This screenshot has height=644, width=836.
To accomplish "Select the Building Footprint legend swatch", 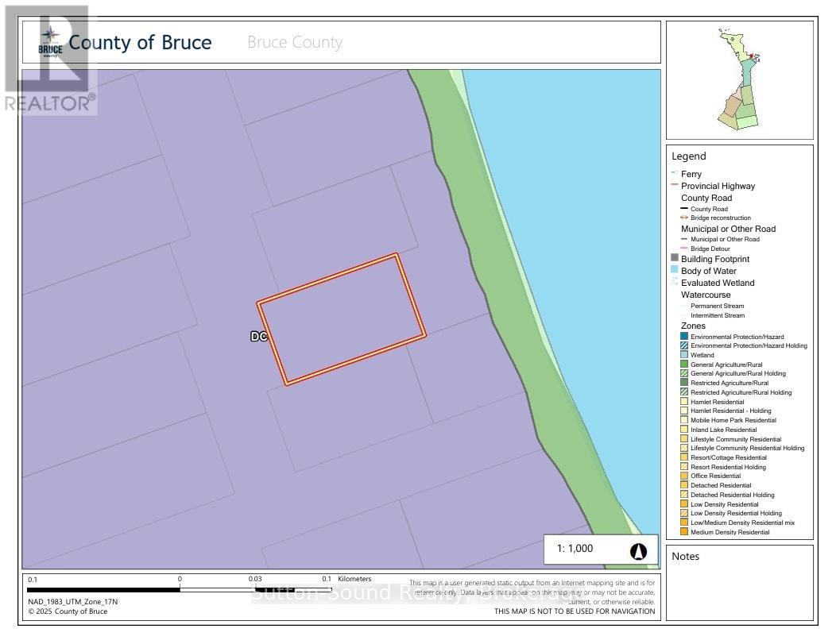I will point(675,259).
